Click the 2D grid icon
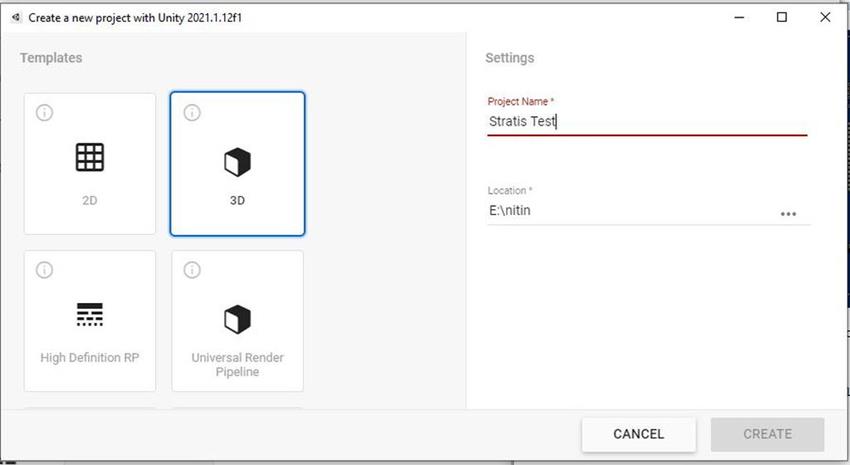 pos(90,157)
